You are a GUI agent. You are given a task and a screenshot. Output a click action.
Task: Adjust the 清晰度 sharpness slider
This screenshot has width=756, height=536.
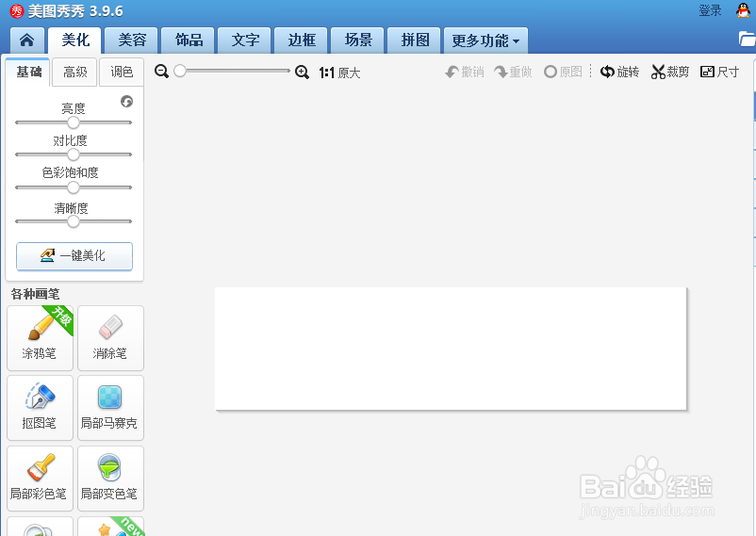coord(74,221)
